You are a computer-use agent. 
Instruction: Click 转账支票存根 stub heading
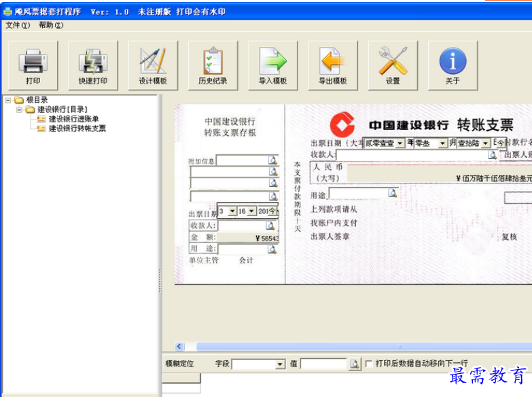230,133
